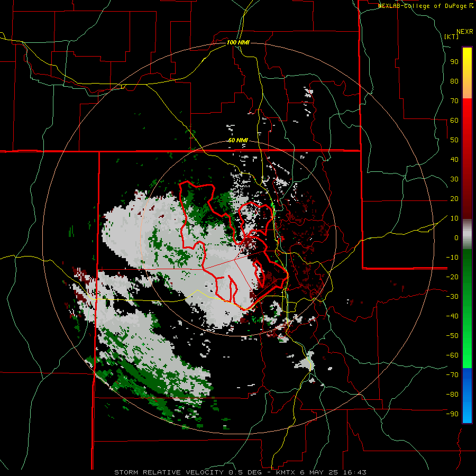Screen dimensions: 476x476
Task: Click the '10' value on the velocity scale
Action: tap(454, 218)
